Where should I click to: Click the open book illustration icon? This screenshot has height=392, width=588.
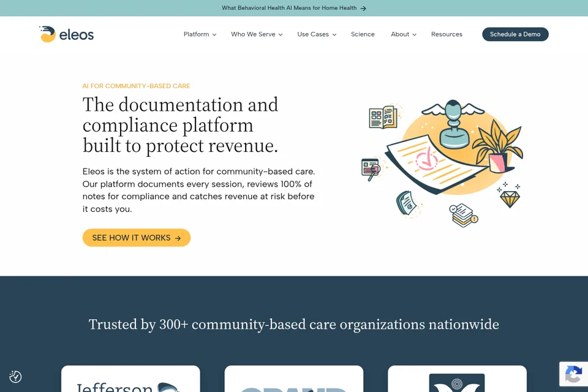click(x=383, y=117)
